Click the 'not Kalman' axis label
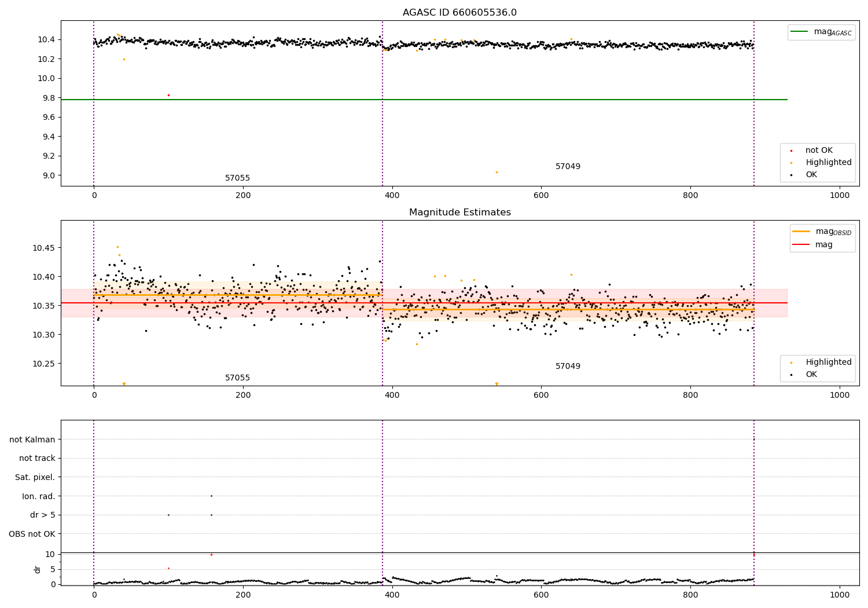Viewport: 868px width, 608px height. (x=32, y=440)
